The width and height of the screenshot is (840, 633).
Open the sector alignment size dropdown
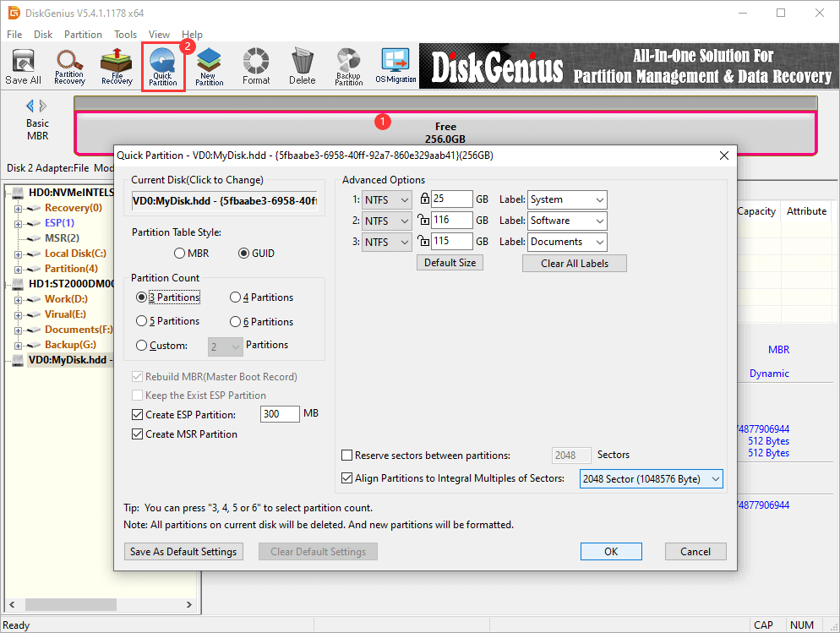tap(652, 479)
